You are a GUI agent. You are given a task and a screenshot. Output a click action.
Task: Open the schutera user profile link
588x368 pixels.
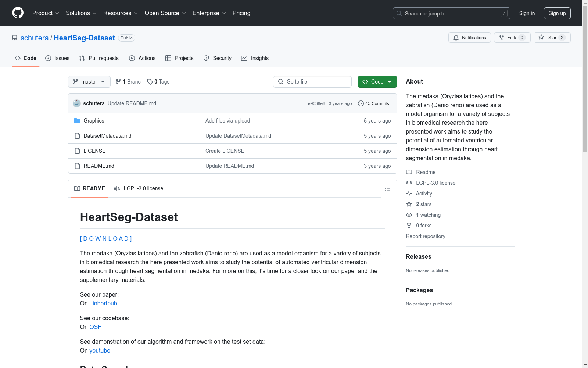[35, 38]
